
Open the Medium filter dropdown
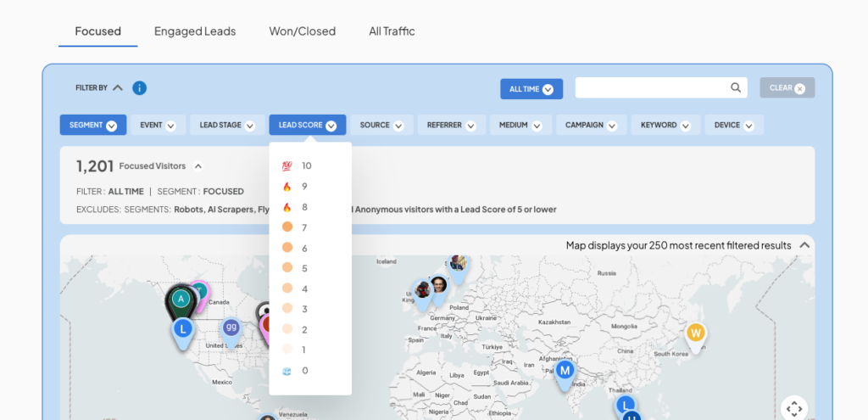(521, 126)
